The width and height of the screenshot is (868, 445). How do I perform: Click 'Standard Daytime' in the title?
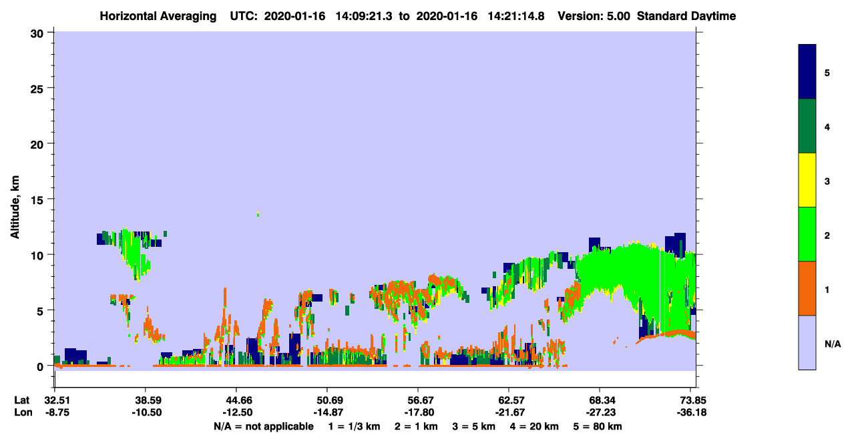click(686, 16)
